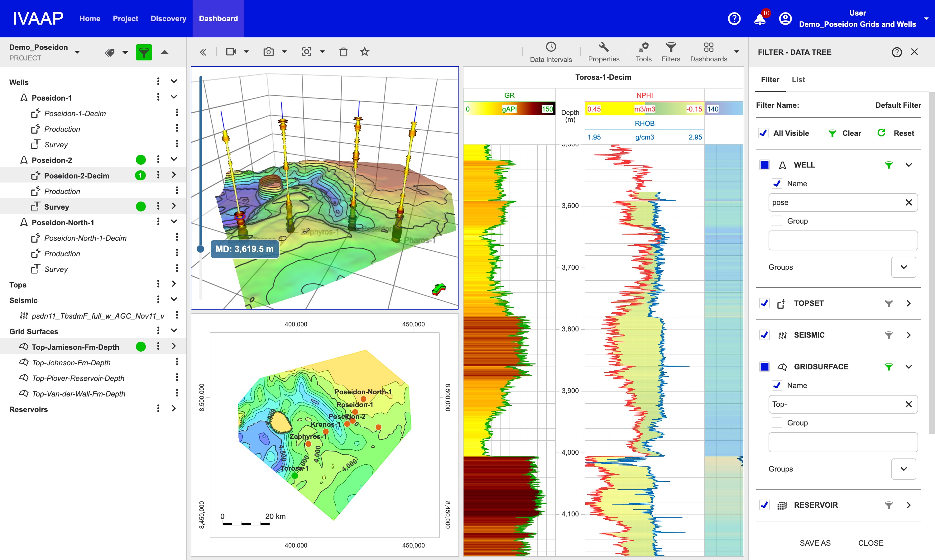Viewport: 935px width, 560px height.
Task: Toggle the WELL Group checkbox
Action: [x=777, y=221]
